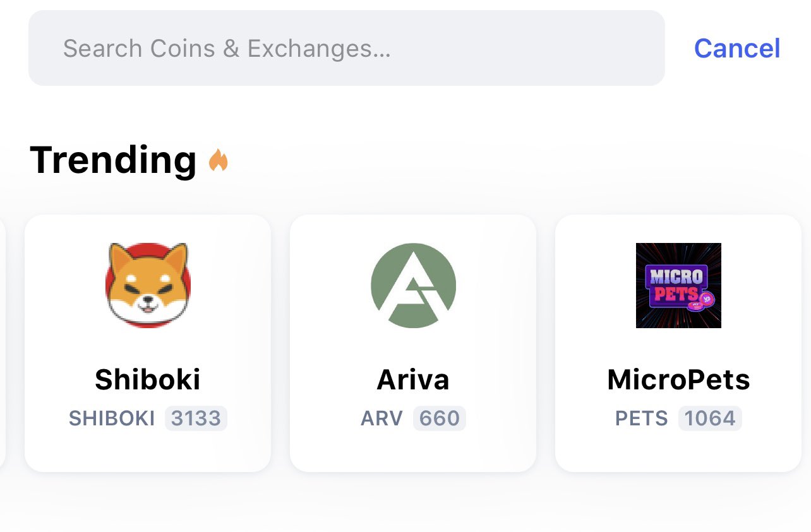
Task: Click the 1064 rank badge
Action: click(x=710, y=418)
